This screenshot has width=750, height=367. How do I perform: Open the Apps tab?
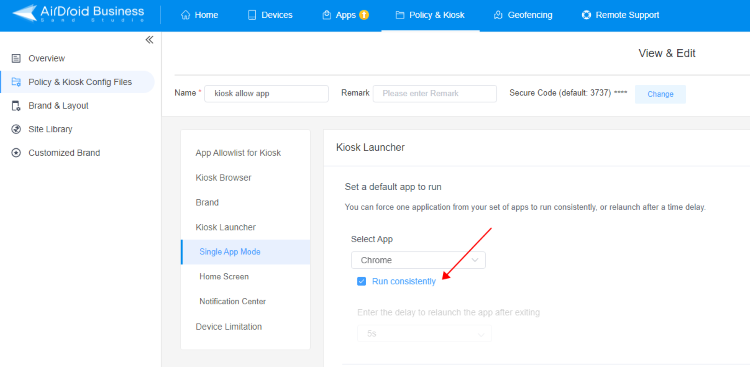tap(346, 15)
